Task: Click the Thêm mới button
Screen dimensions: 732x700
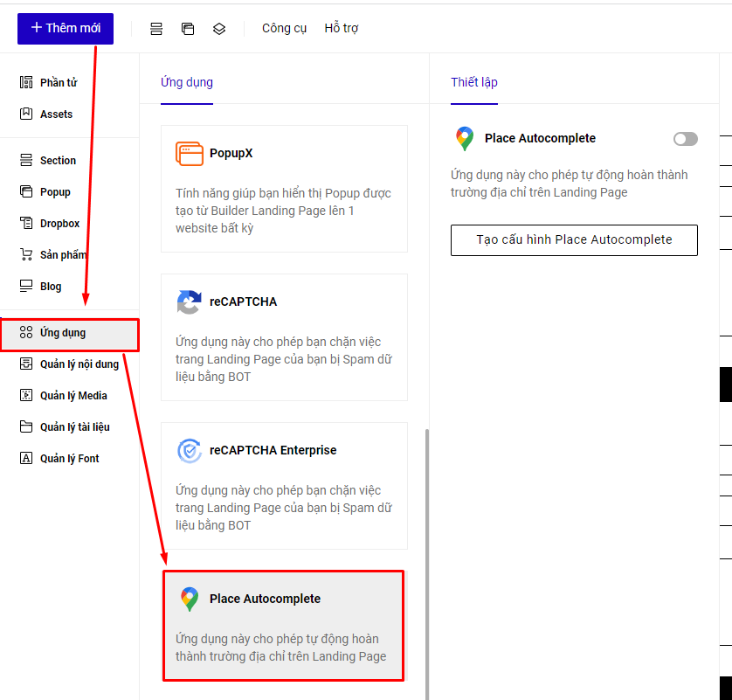Action: pos(66,28)
